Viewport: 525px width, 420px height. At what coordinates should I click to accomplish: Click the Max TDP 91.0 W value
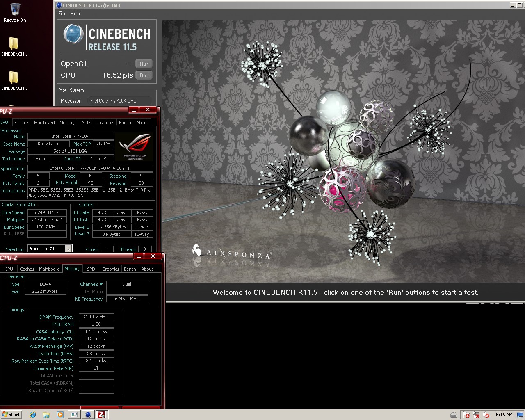pos(103,144)
